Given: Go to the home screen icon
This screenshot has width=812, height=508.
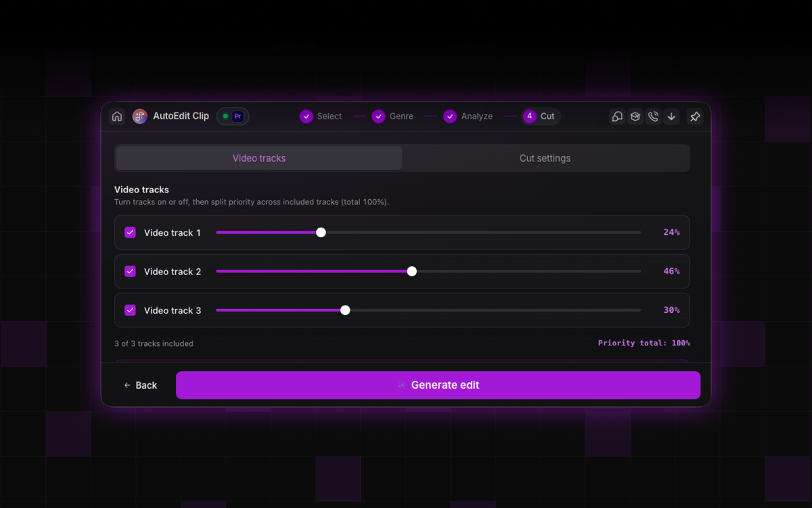Looking at the screenshot, I should 117,117.
